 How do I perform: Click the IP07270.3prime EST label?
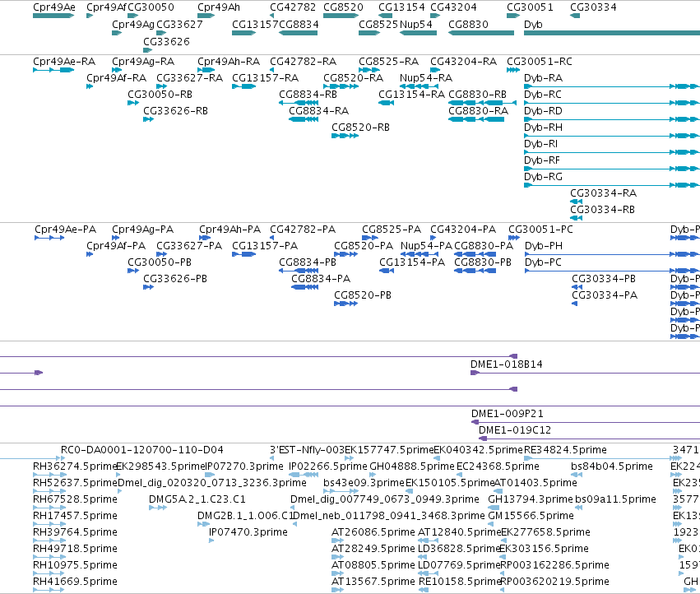click(244, 466)
